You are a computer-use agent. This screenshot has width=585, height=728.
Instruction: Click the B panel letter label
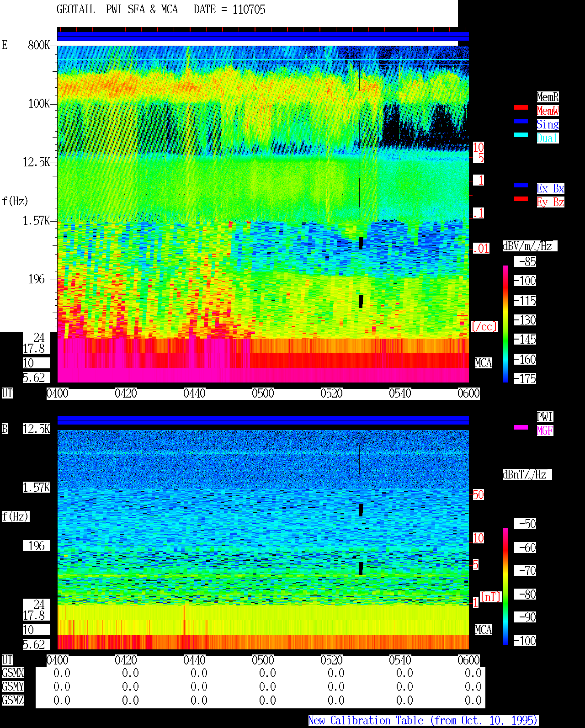coord(5,429)
